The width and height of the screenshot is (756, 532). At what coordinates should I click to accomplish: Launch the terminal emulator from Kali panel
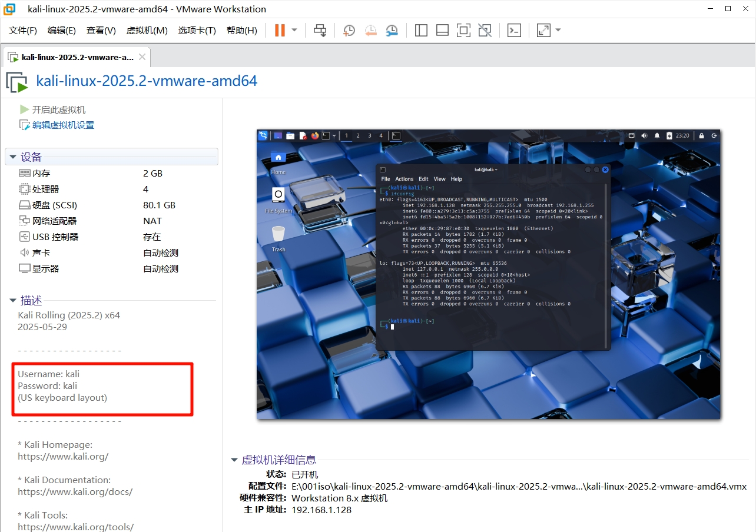326,135
